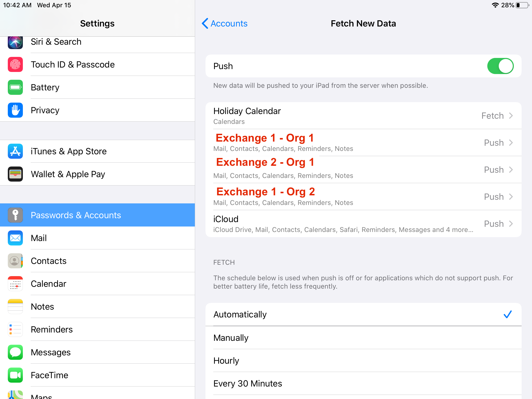
Task: Tap the Privacy hand icon
Action: 15,110
